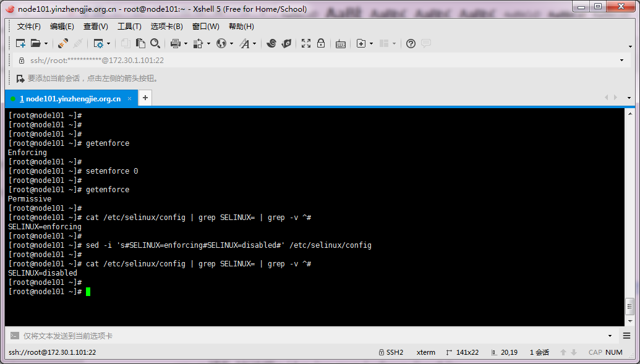This screenshot has width=640, height=364.
Task: Click the Disconnect plug icon
Action: (63, 43)
